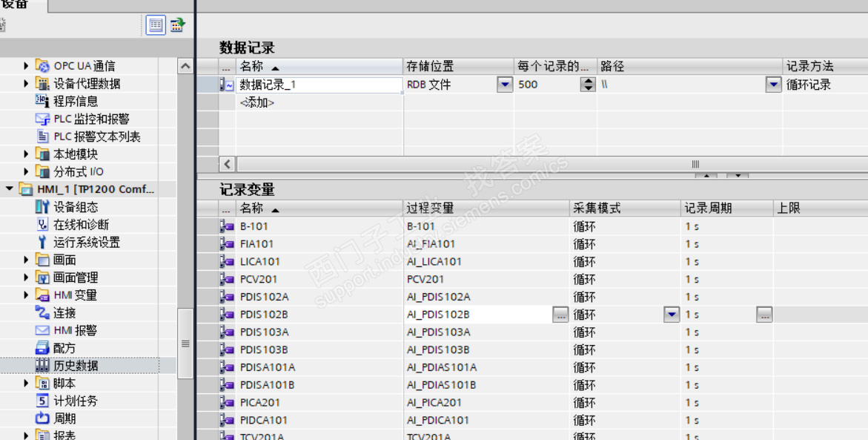The height and width of the screenshot is (440, 868).
Task: Click the 上限 column header
Action: pyautogui.click(x=821, y=208)
